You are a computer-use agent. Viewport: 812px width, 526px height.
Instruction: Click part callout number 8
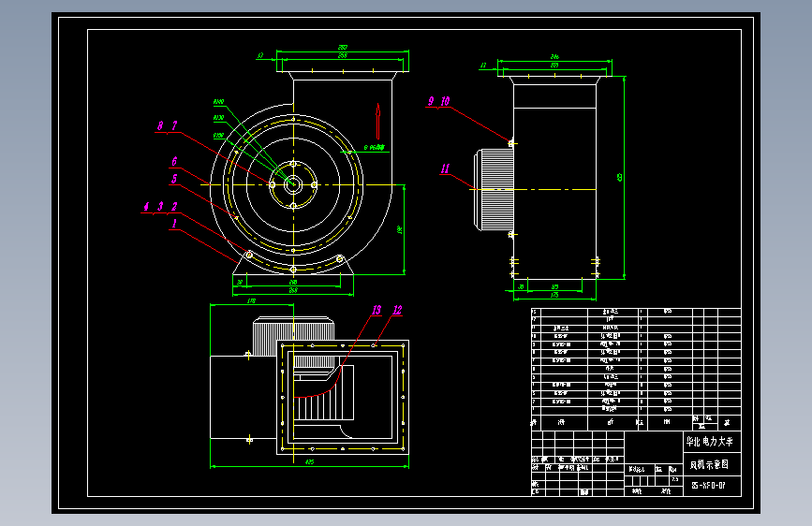[160, 125]
